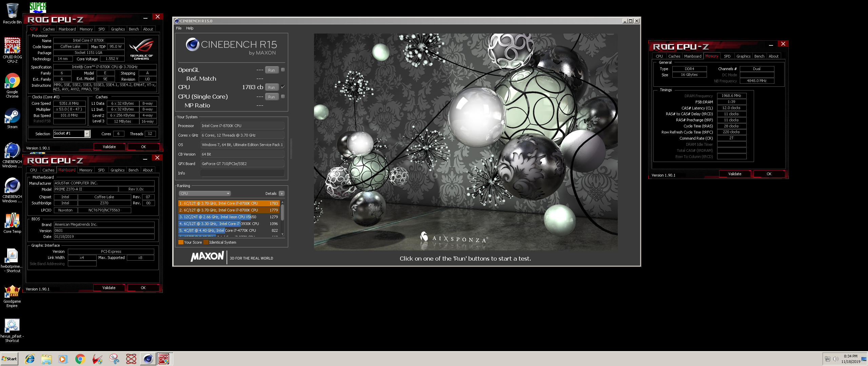Select ranking entry scoring 1783
The width and height of the screenshot is (868, 366).
pos(229,203)
